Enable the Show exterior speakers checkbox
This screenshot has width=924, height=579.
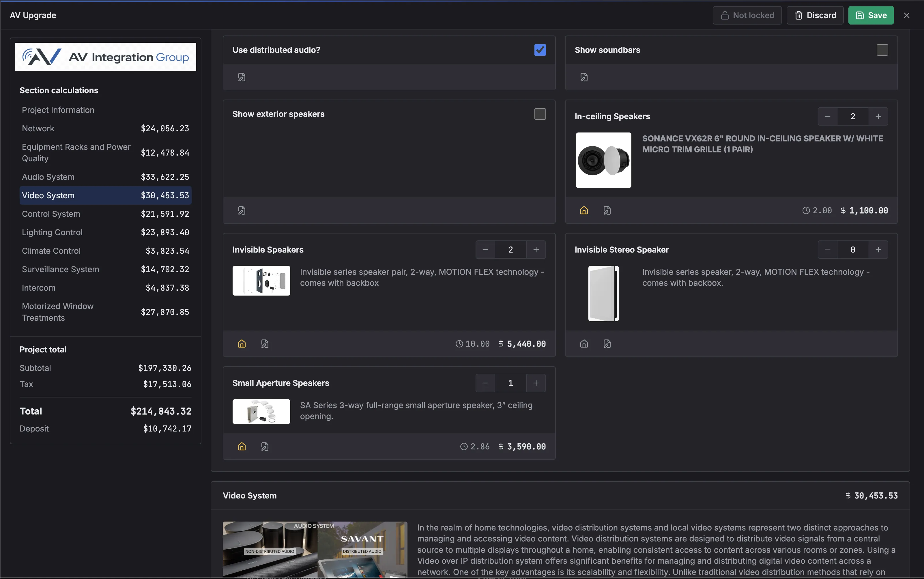click(540, 114)
